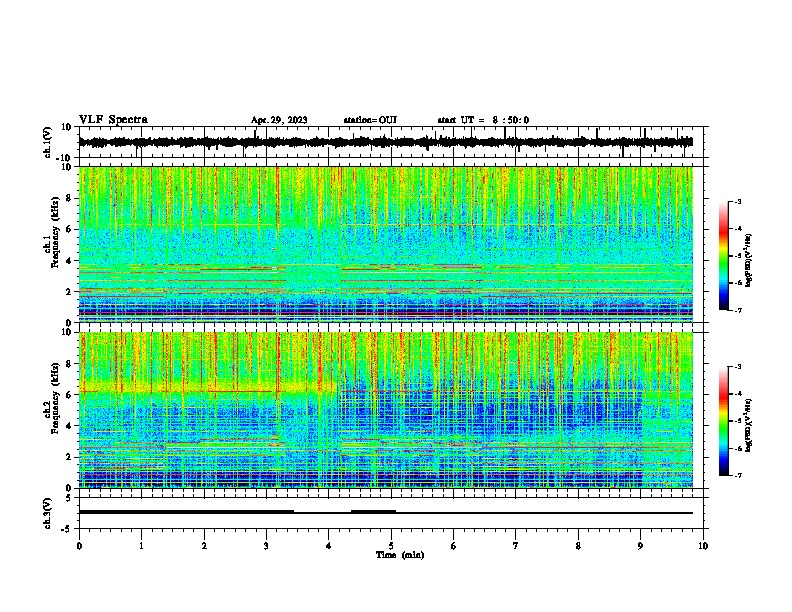Click the "station=OUI" label
792x612 pixels.
click(x=370, y=120)
